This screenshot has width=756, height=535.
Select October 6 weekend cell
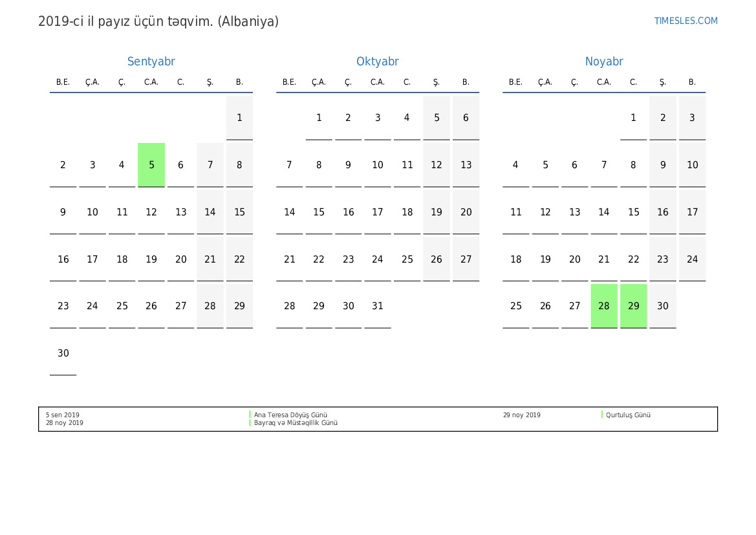466,118
